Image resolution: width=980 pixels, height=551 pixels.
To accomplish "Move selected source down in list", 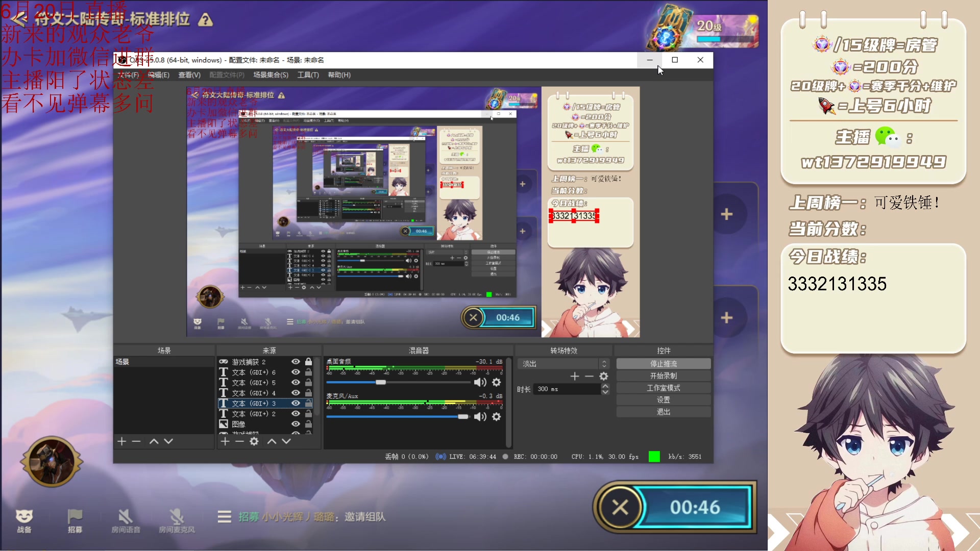I will point(286,441).
